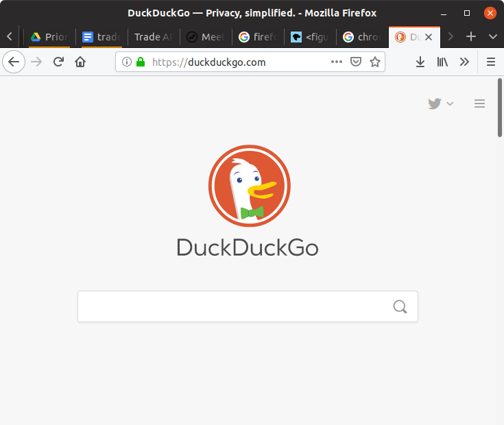Go back to the previous page
This screenshot has width=504, height=425.
(x=14, y=62)
